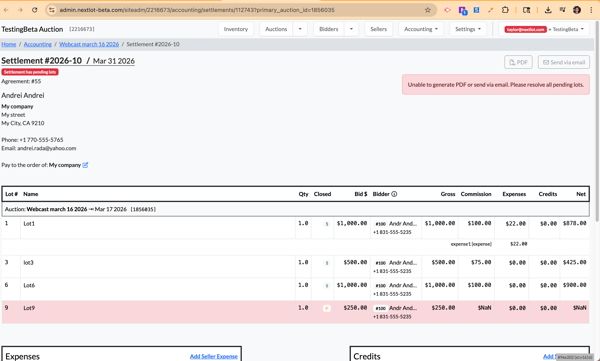This screenshot has width=600, height=361.
Task: Show browser downloads
Action: click(548, 10)
